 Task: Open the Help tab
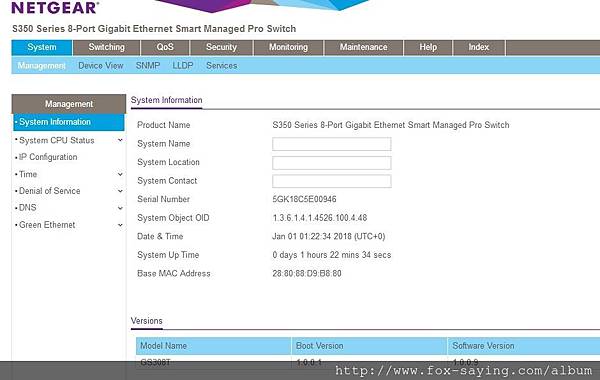point(428,47)
